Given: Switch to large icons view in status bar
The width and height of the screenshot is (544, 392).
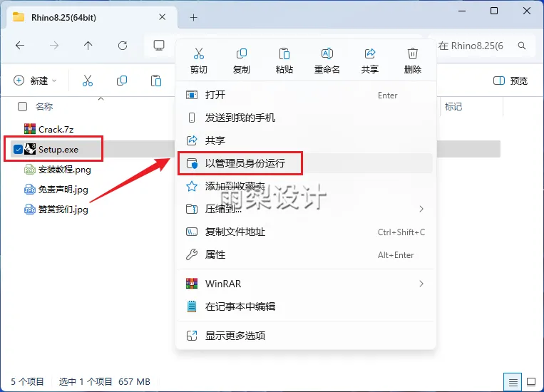Looking at the screenshot, I should pyautogui.click(x=531, y=382).
